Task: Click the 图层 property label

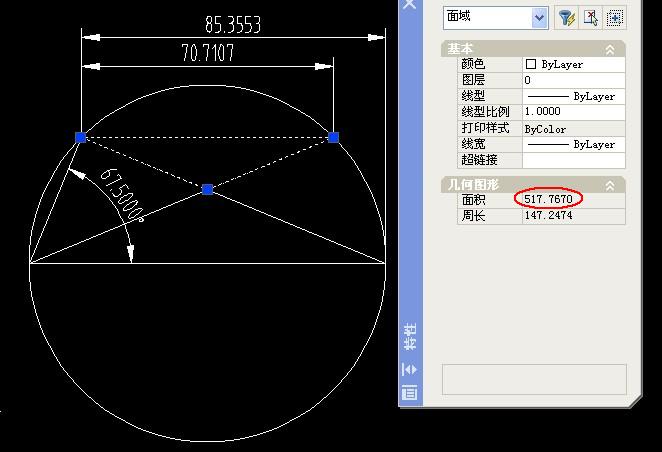Action: coord(473,80)
